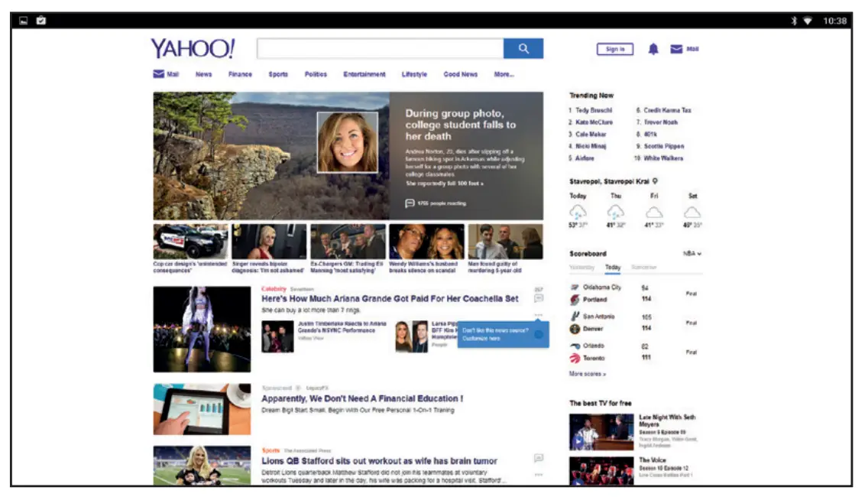Open the Ex-Chargers GM story thumbnail
Image resolution: width=868 pixels, height=497 pixels.
[348, 242]
